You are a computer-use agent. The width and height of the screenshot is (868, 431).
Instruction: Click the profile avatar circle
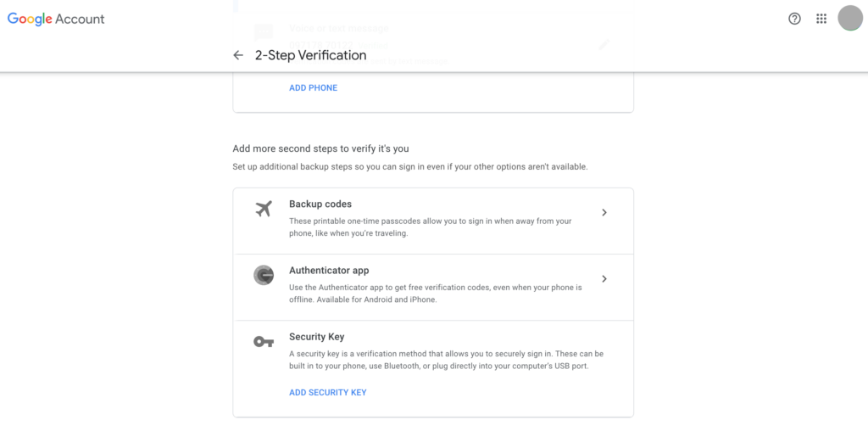click(849, 19)
